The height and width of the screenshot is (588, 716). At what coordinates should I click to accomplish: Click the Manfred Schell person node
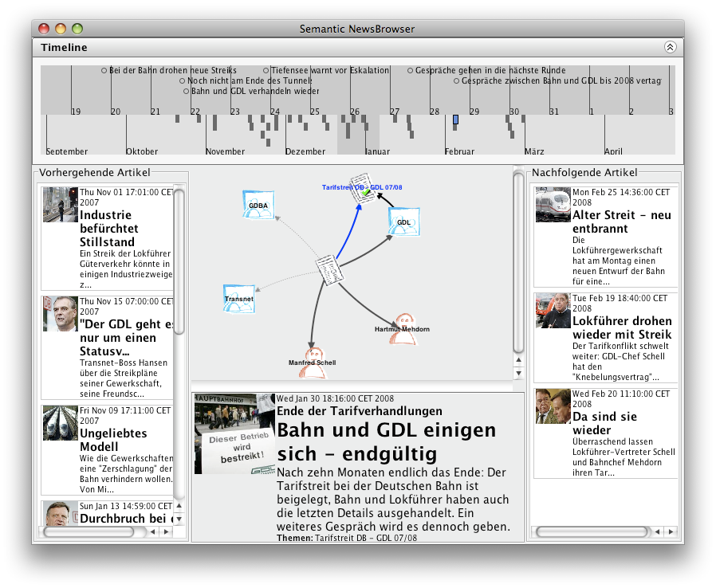pyautogui.click(x=313, y=363)
